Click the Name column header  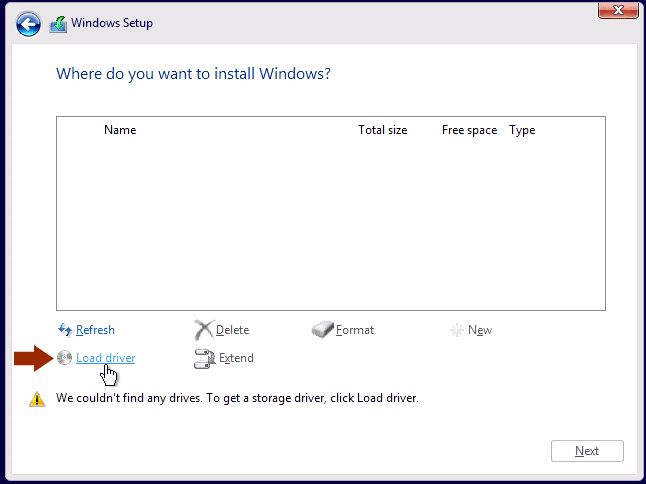(x=120, y=130)
